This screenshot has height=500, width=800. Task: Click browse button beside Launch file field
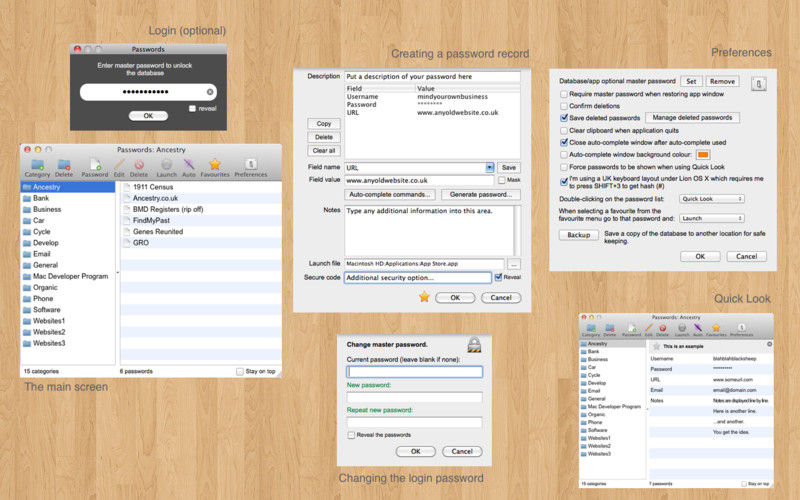[x=514, y=264]
